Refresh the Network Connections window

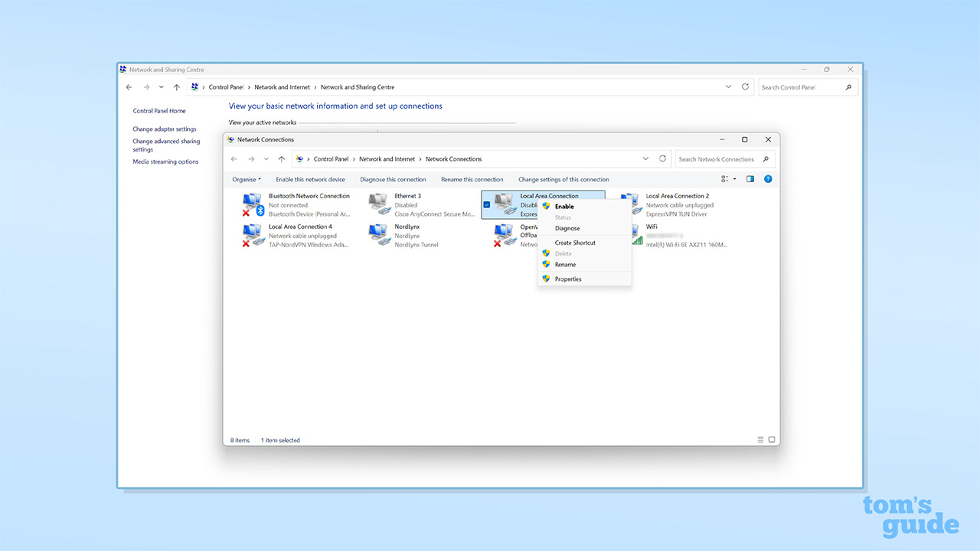[x=663, y=159]
